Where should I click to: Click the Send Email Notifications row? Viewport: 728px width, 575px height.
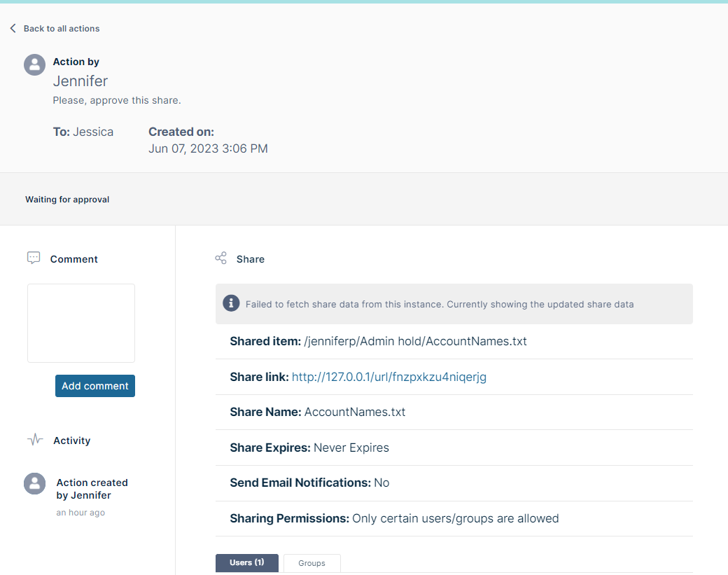(309, 483)
